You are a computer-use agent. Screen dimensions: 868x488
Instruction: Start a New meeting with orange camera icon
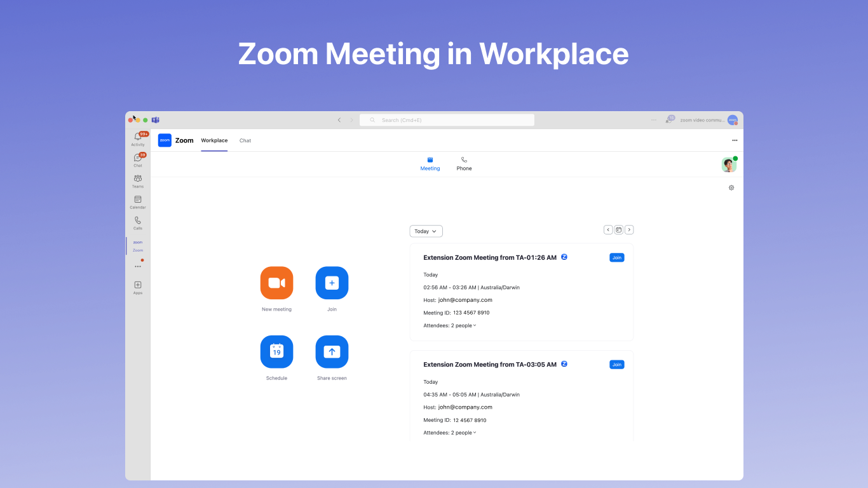click(x=276, y=283)
